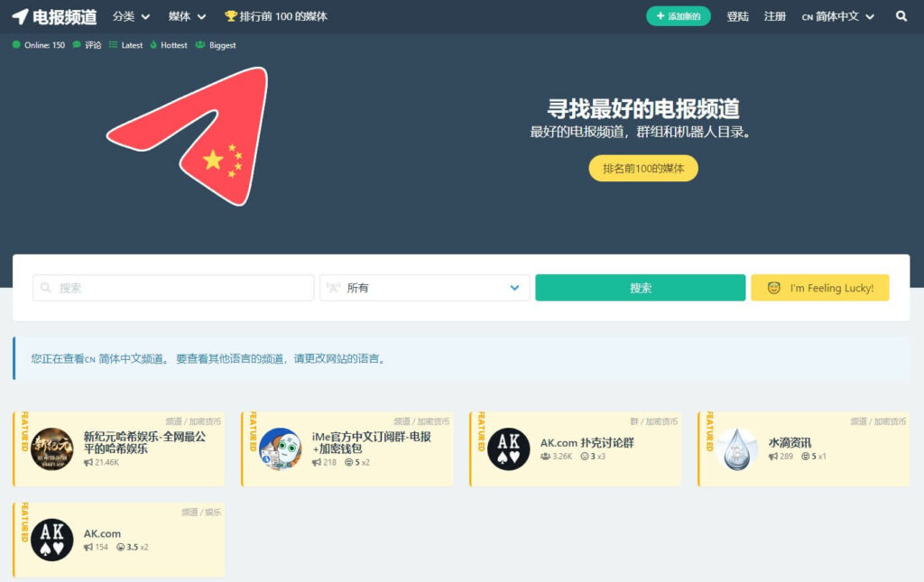Click the yellow 排名前100的媒体 button
The image size is (924, 582).
(643, 169)
